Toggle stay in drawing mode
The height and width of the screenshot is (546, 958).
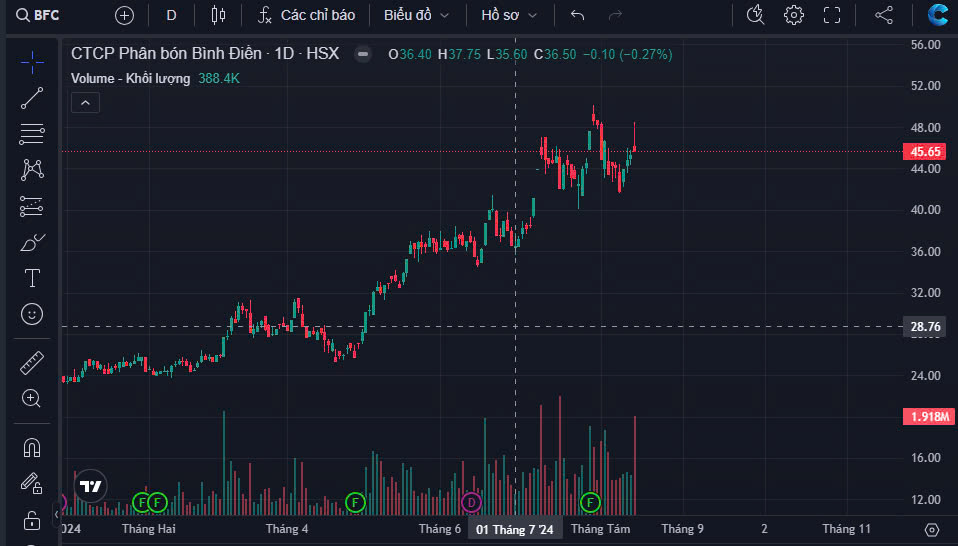click(x=32, y=483)
